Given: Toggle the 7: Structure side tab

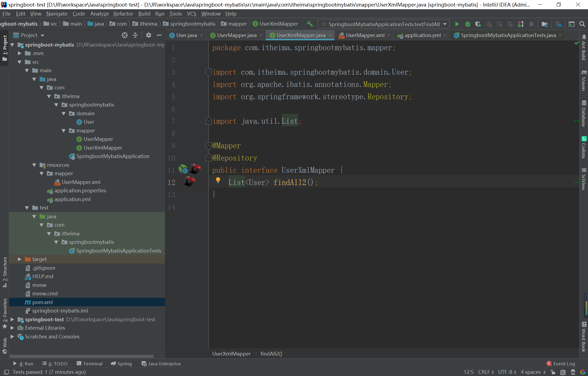Looking at the screenshot, I should (x=5, y=272).
